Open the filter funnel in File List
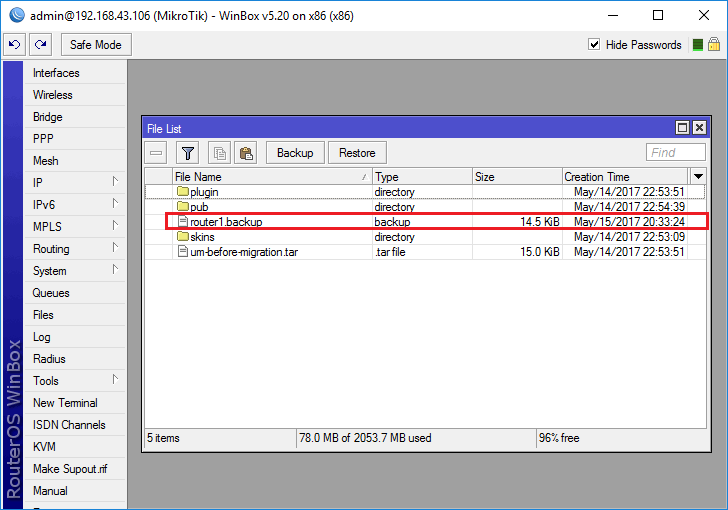Viewport: 728px width, 510px height. (188, 153)
